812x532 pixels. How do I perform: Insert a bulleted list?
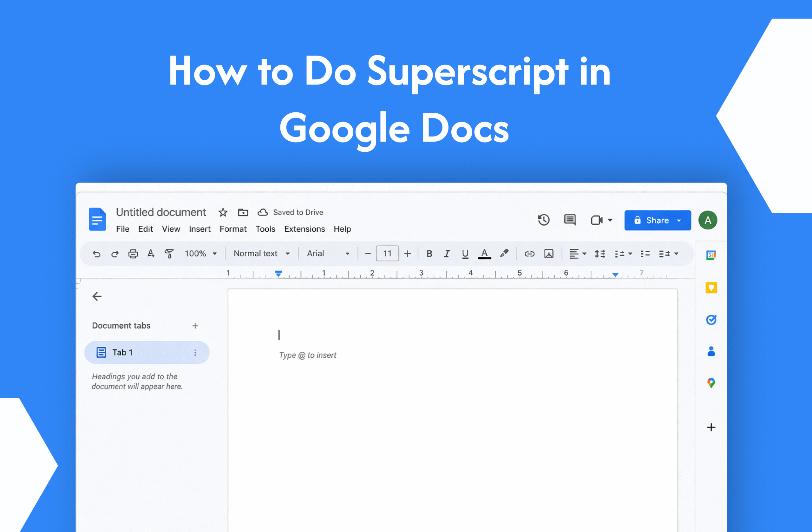tap(645, 254)
